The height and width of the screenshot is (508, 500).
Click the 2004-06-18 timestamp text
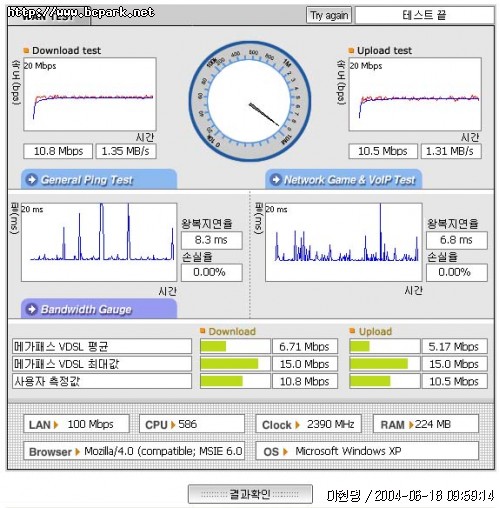pyautogui.click(x=434, y=496)
